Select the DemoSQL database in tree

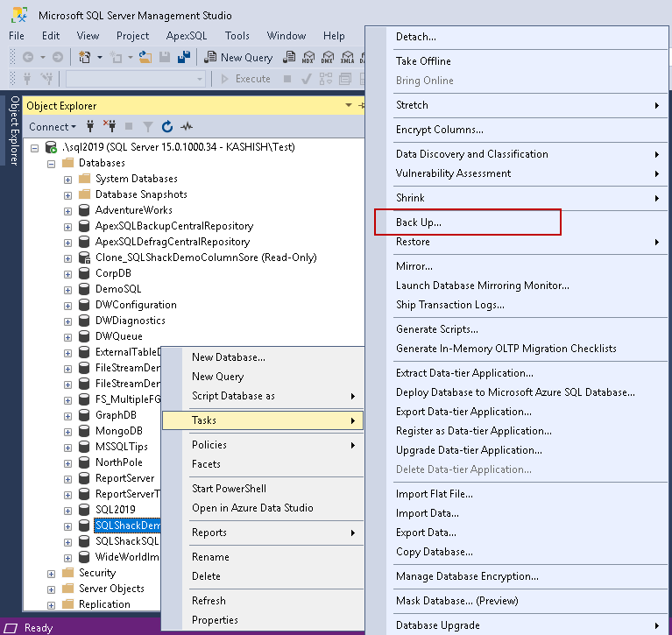[x=118, y=289]
